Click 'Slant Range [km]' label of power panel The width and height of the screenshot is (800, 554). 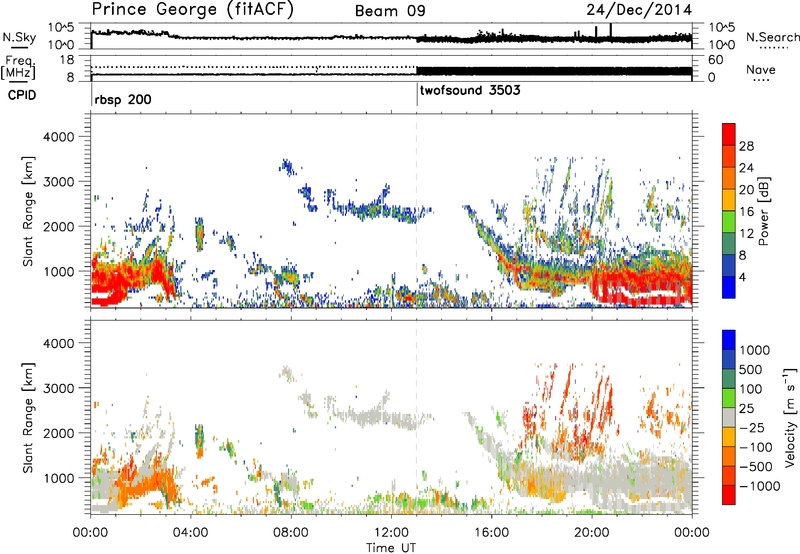[28, 211]
